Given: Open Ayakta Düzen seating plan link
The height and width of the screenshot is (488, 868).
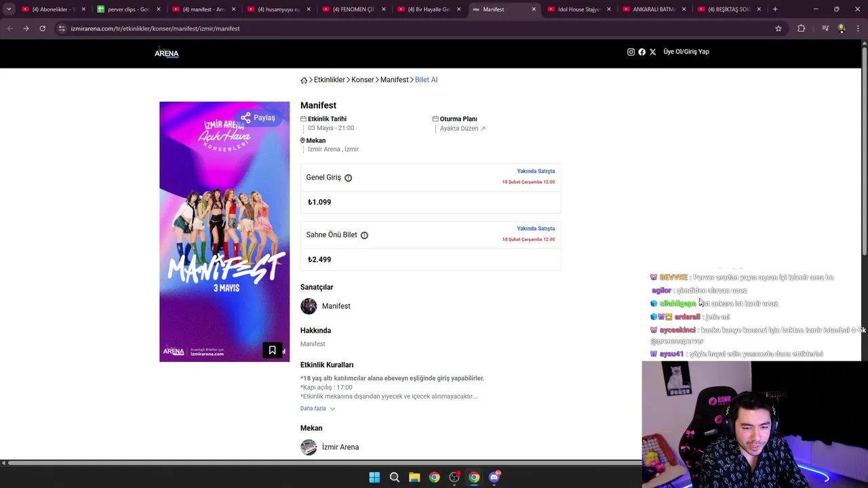Looking at the screenshot, I should (x=462, y=128).
